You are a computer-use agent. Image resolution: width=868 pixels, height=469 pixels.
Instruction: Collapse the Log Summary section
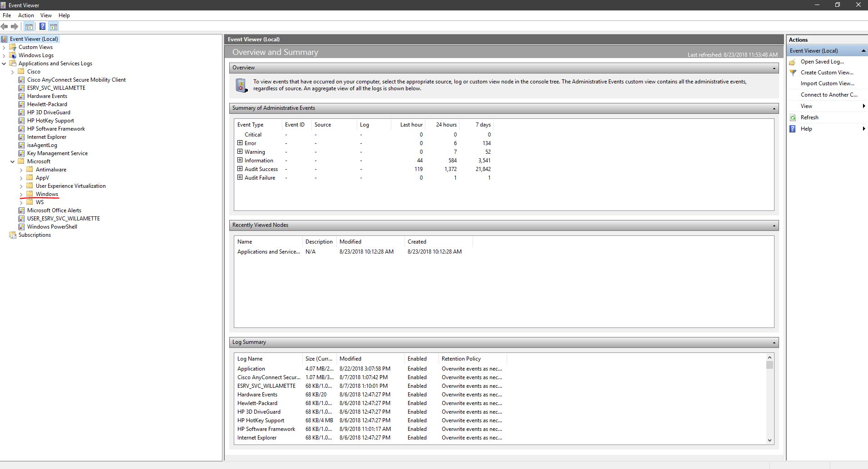(774, 343)
